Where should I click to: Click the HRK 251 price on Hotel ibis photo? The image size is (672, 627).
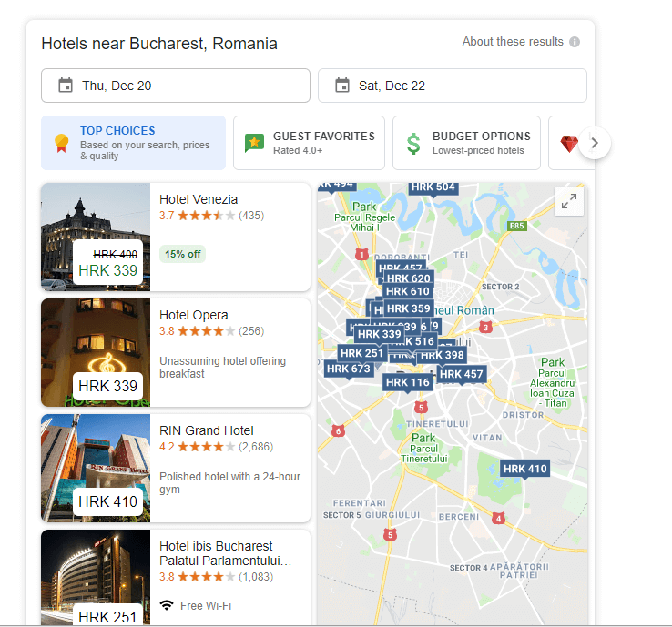107,617
